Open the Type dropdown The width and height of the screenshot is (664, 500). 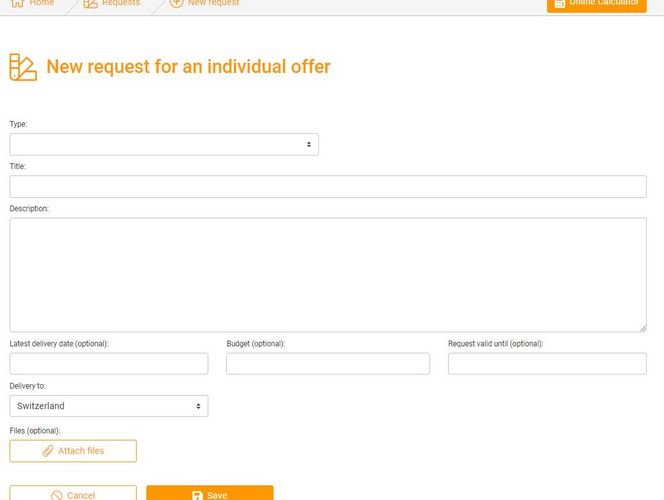pyautogui.click(x=164, y=145)
